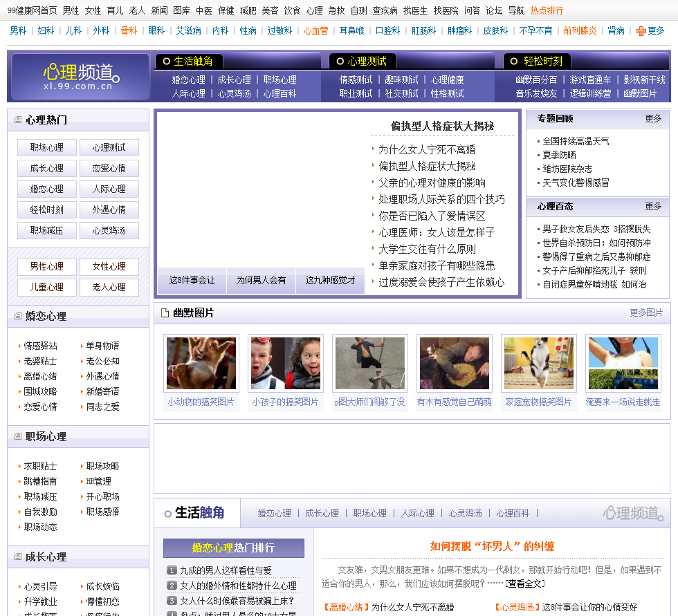Click the 男性心理 button

[x=47, y=267]
